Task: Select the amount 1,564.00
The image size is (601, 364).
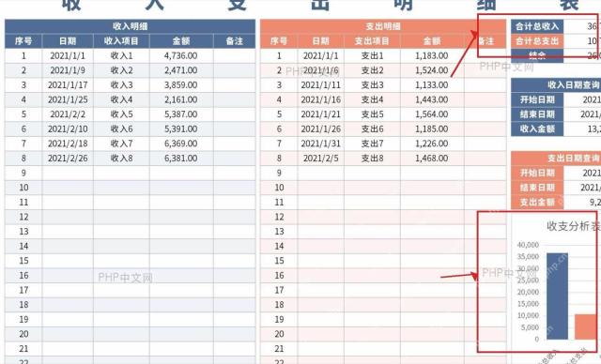Action: point(432,114)
